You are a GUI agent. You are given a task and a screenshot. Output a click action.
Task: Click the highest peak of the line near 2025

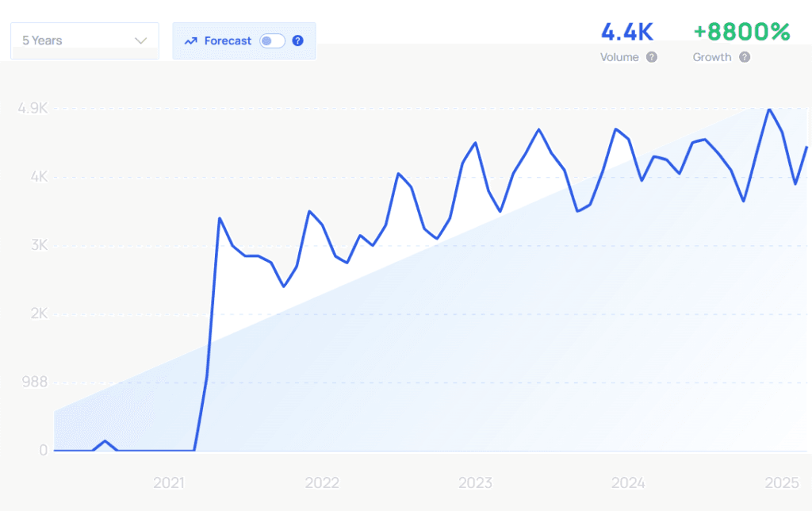click(768, 109)
